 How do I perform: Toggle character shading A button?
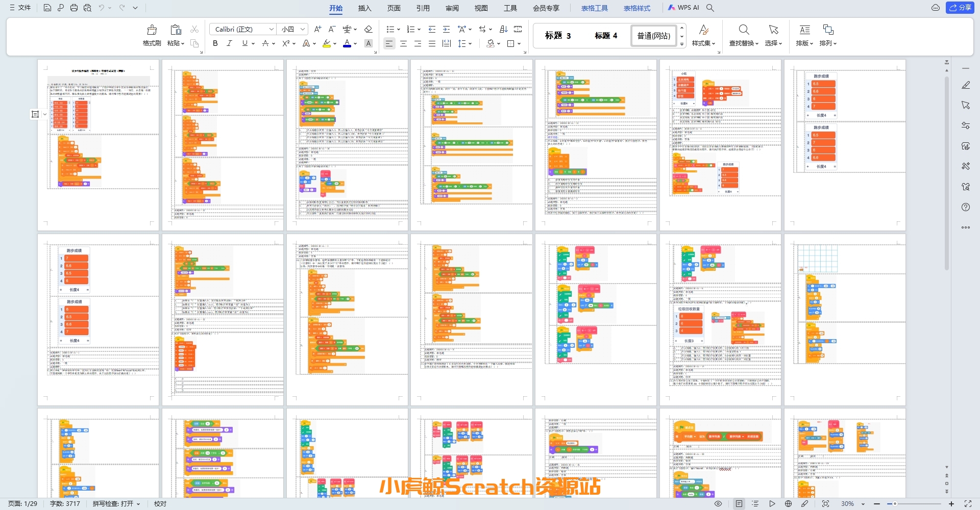pyautogui.click(x=369, y=43)
